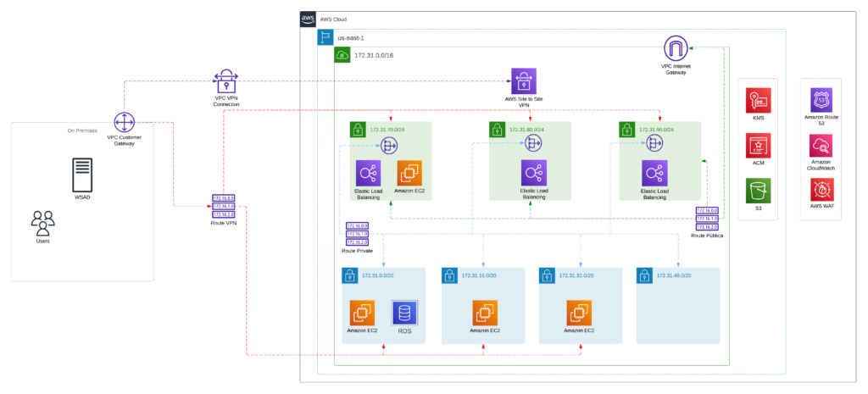Select Elastic Load Balancing icon in subnet 172.31.80.0/24
The width and height of the screenshot is (868, 394).
click(534, 173)
